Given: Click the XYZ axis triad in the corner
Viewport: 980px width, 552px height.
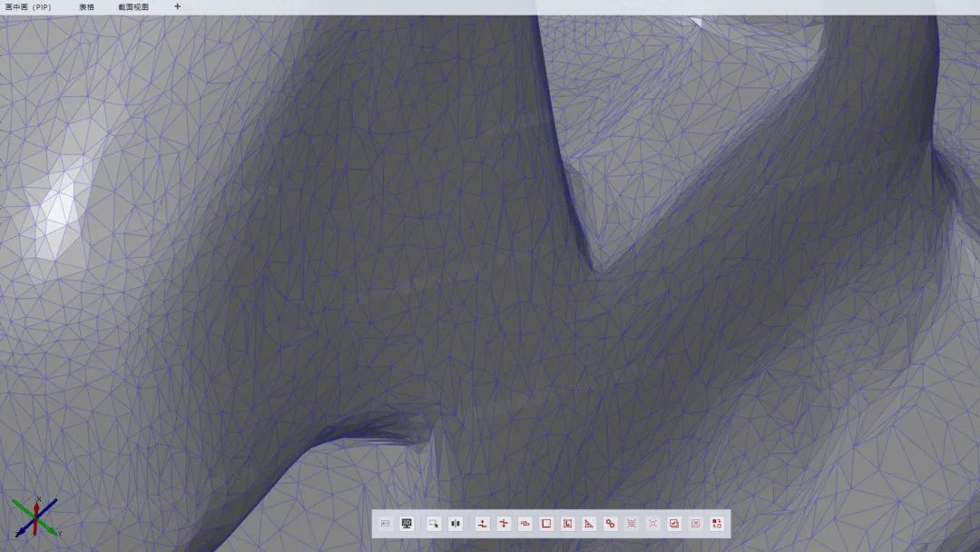Looking at the screenshot, I should (34, 517).
